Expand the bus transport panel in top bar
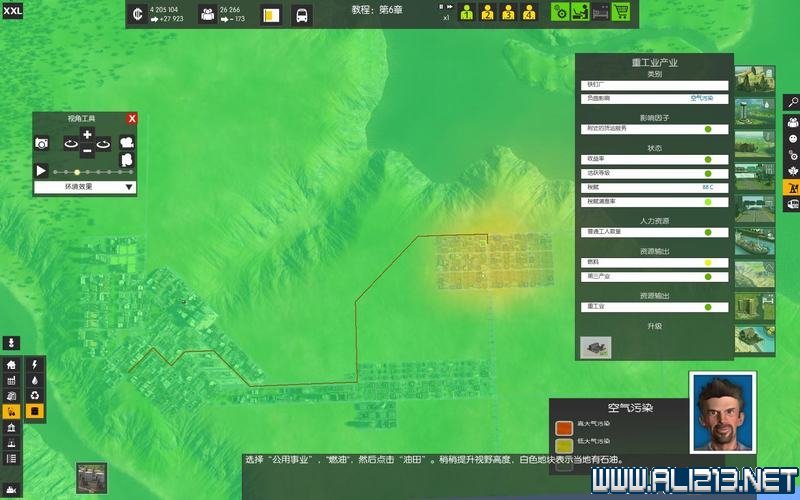Viewport: 800px width, 500px height. pyautogui.click(x=301, y=15)
